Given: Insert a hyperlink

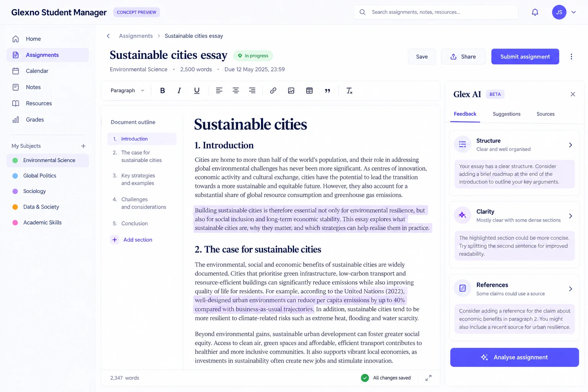Looking at the screenshot, I should click(x=273, y=91).
